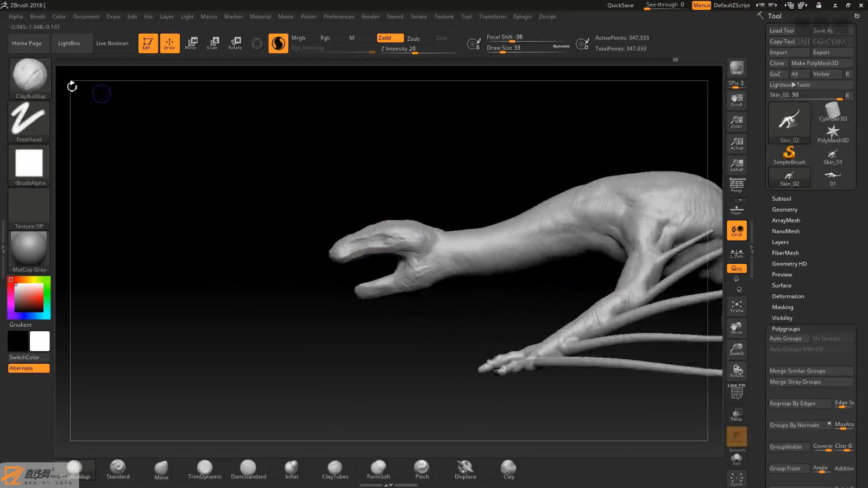The image size is (868, 488).
Task: Select the Scale transform icon
Action: coord(213,43)
